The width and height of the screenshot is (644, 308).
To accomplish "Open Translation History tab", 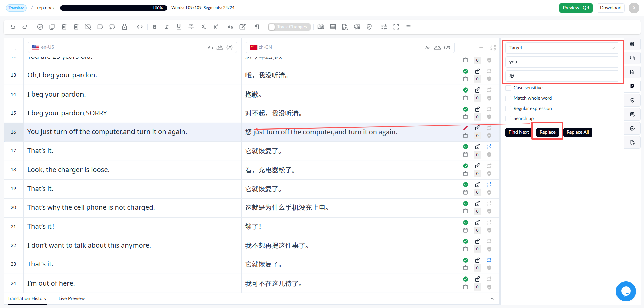I will click(x=27, y=299).
